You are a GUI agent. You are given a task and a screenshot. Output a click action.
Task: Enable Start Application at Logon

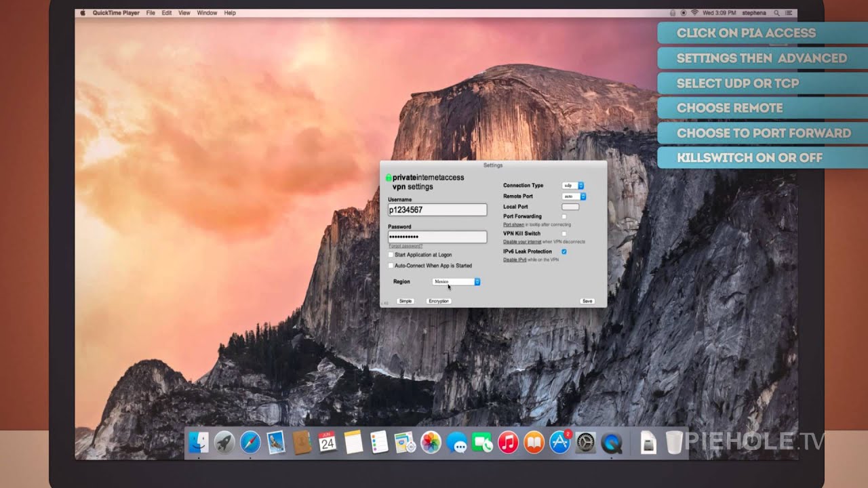(x=391, y=255)
